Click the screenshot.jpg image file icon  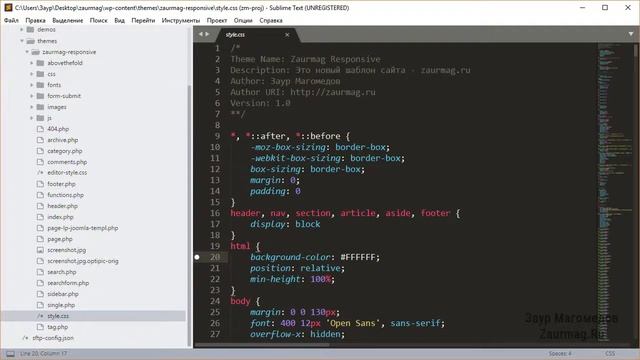pos(40,250)
